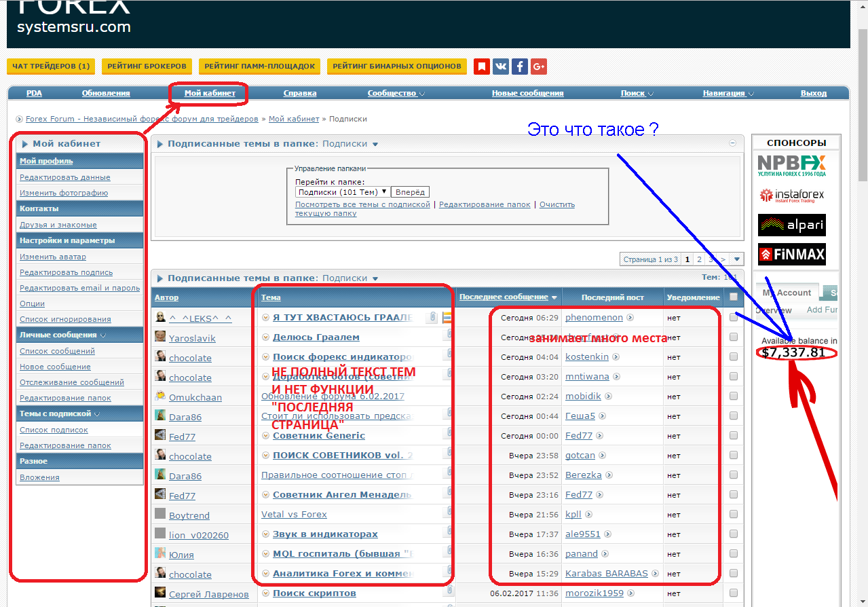This screenshot has height=607, width=868.
Task: Expand the 'Сообщество' menu dropdown
Action: [x=396, y=93]
